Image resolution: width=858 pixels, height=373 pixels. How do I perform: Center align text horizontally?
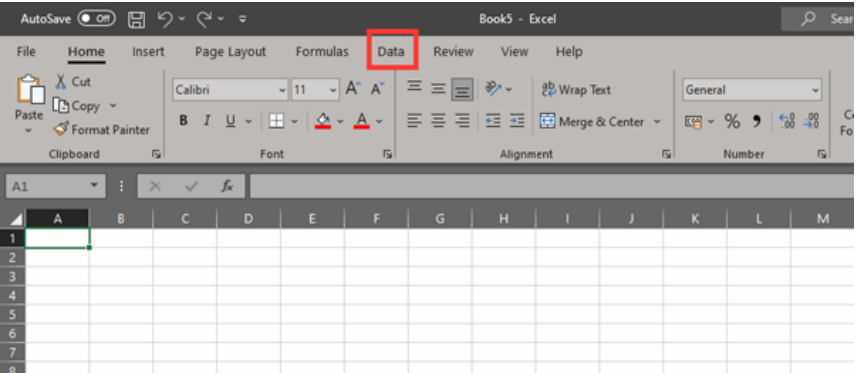click(438, 121)
